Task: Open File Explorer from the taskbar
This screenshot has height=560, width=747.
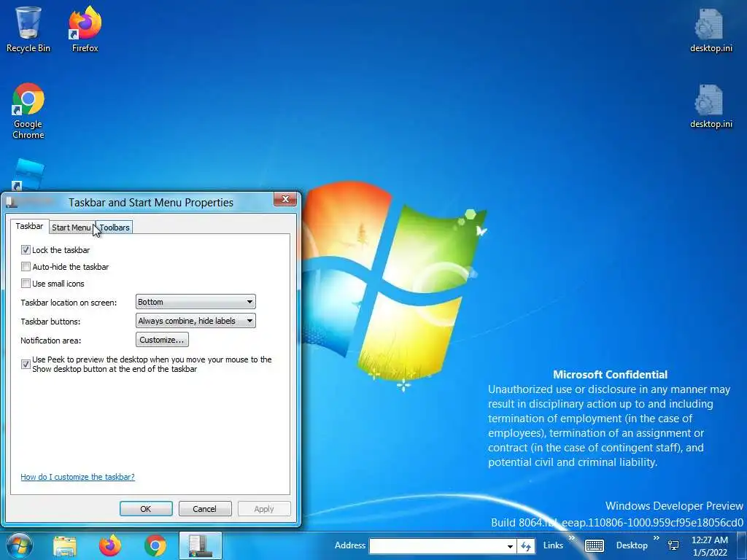Action: pyautogui.click(x=65, y=546)
